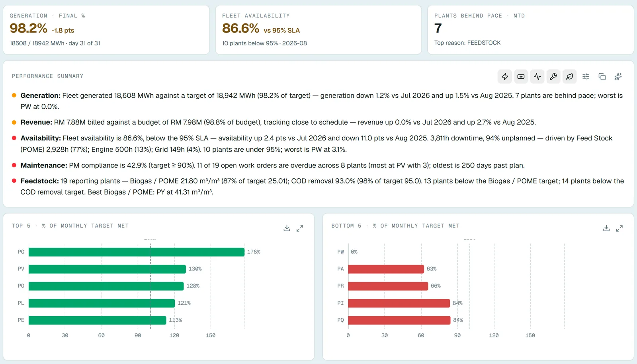
Task: Click the 86.6% fleet availability value
Action: [241, 28]
